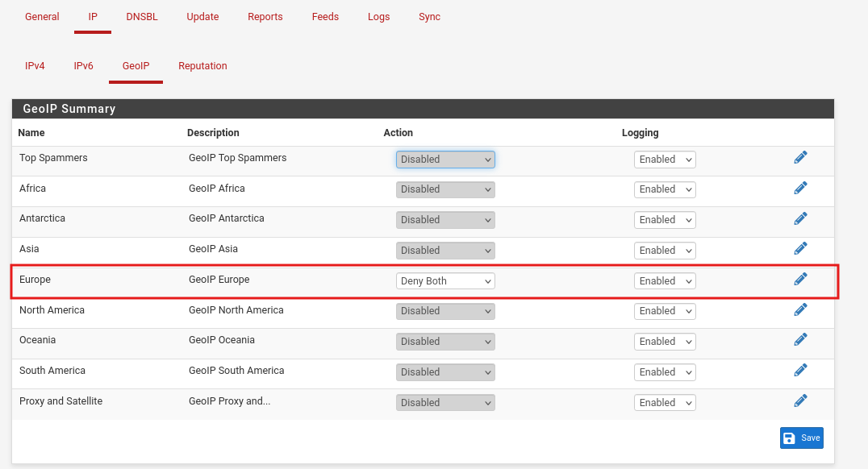
Task: Open South America Action dropdown
Action: (x=445, y=372)
